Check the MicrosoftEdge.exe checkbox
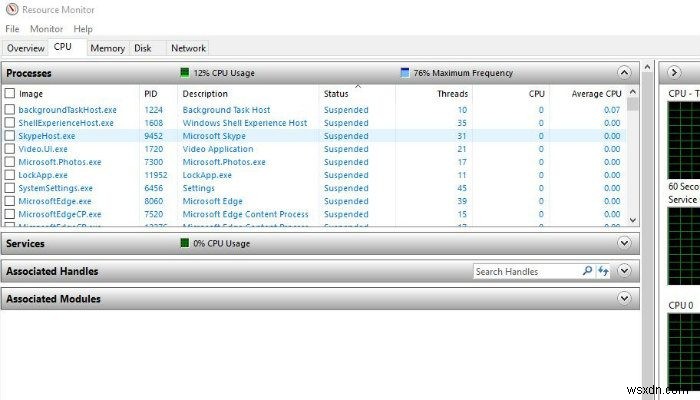Screen dimensions: 700x400 pyautogui.click(x=10, y=201)
